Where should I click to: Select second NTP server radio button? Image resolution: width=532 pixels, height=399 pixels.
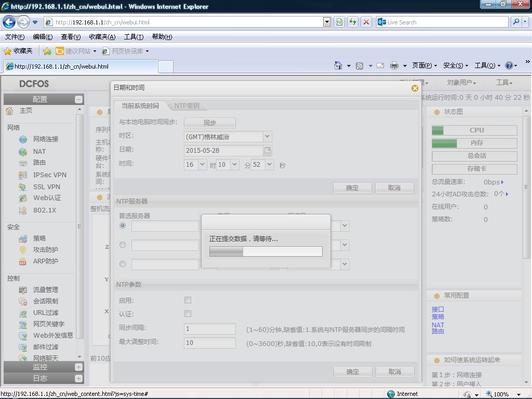[x=123, y=245]
